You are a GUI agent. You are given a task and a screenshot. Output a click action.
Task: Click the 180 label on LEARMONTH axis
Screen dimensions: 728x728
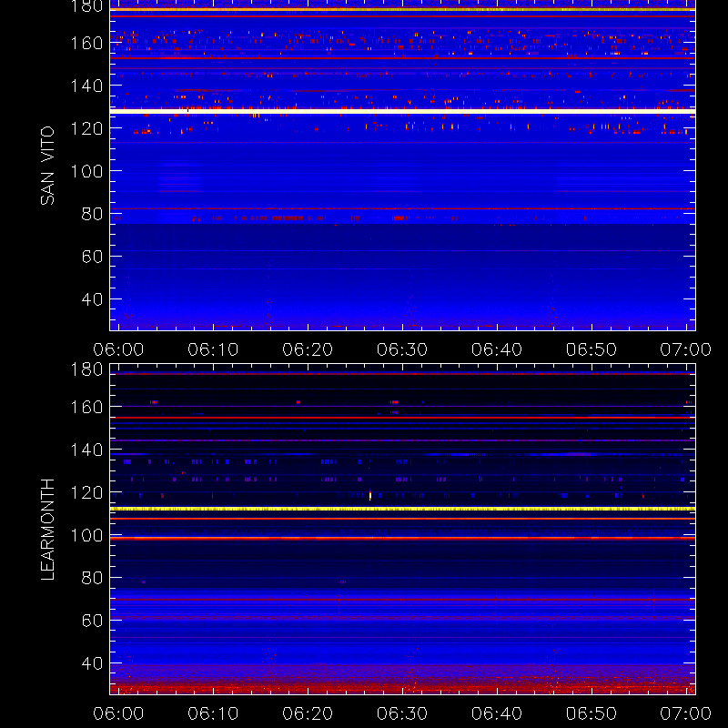point(86,369)
